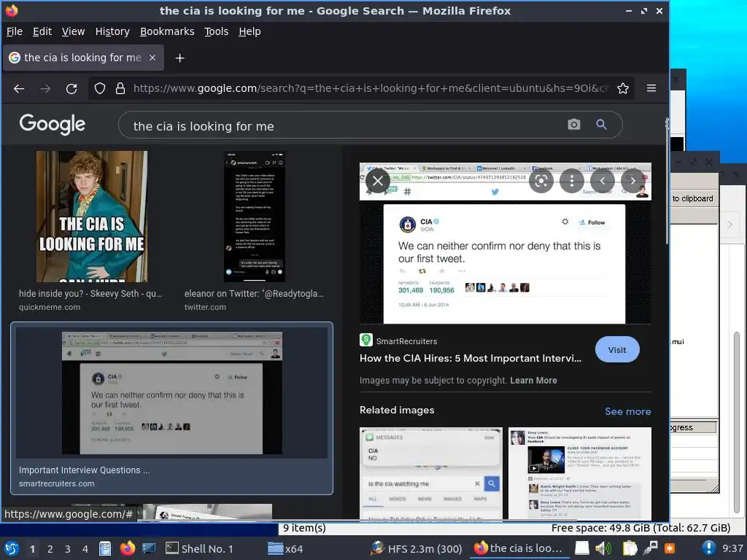Go back to the previous page

19,88
